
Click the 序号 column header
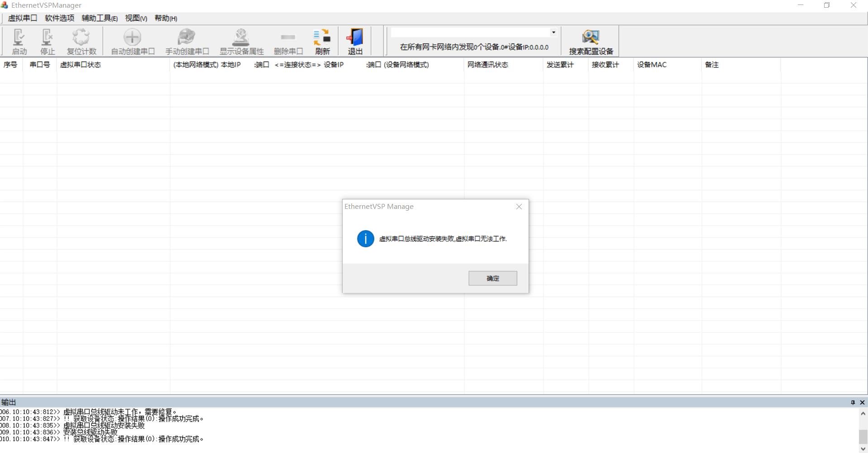click(x=10, y=65)
